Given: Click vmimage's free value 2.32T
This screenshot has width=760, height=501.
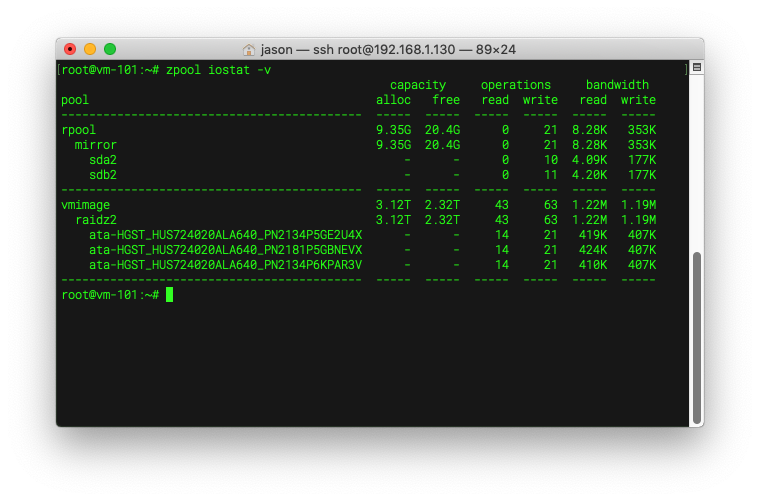Looking at the screenshot, I should coord(443,205).
